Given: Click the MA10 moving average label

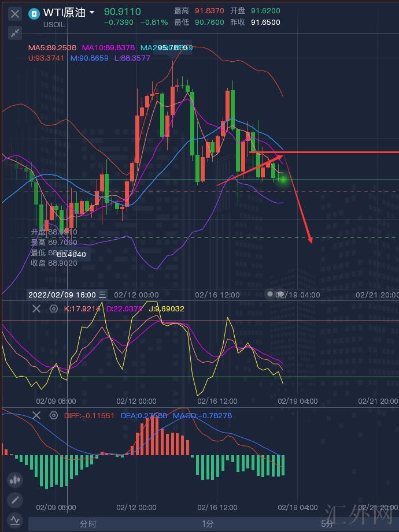Looking at the screenshot, I should coord(108,48).
